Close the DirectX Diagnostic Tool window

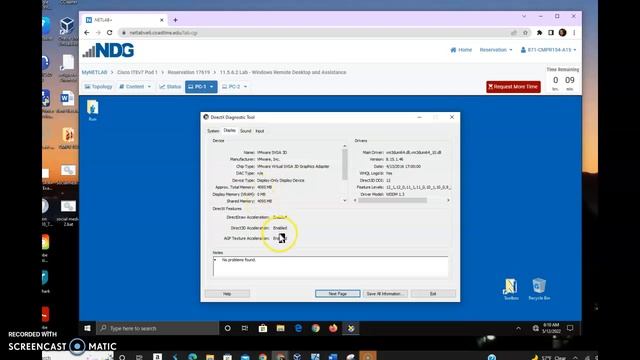[452, 117]
